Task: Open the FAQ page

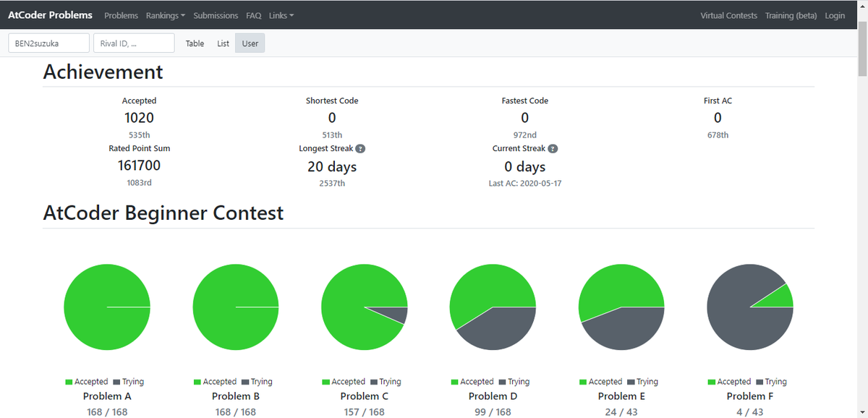Action: click(253, 15)
